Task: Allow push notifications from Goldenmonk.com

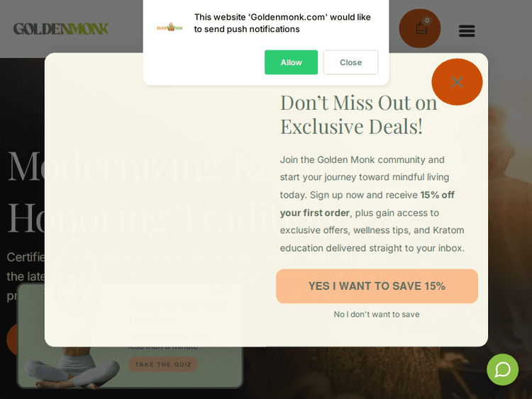Action: coord(291,62)
